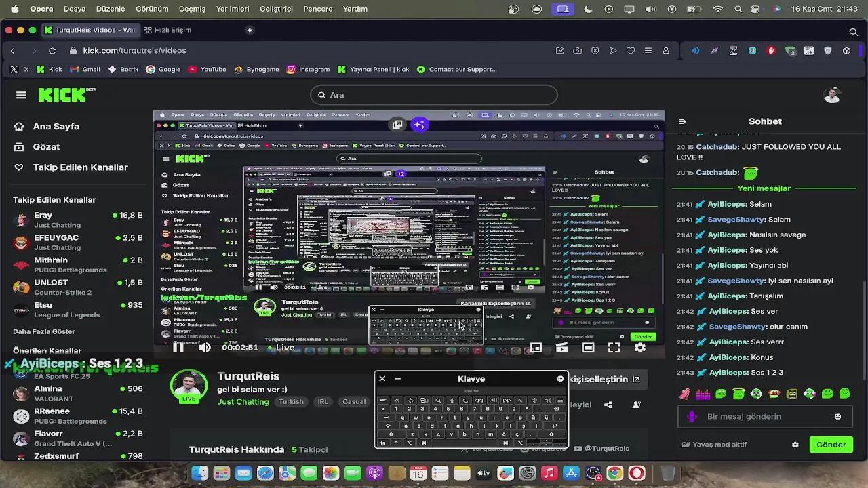Open emoji picker in message box
This screenshot has height=488, width=868.
click(x=837, y=417)
